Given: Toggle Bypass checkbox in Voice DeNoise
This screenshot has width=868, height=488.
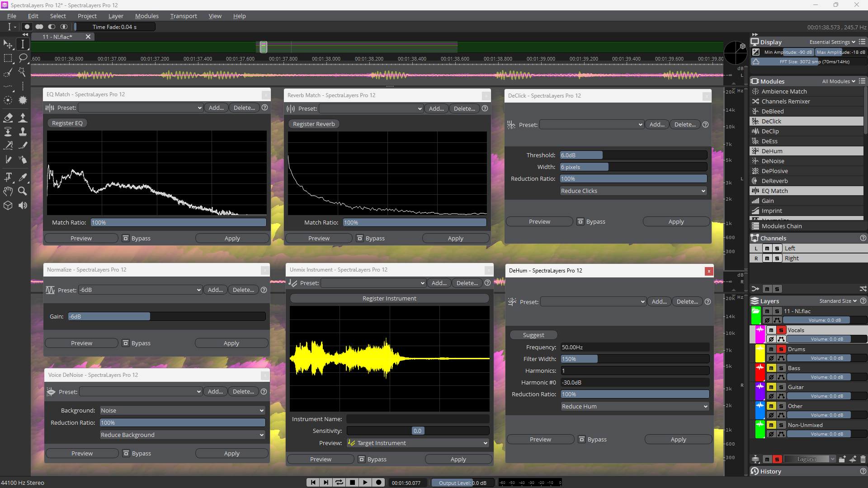Looking at the screenshot, I should (126, 453).
